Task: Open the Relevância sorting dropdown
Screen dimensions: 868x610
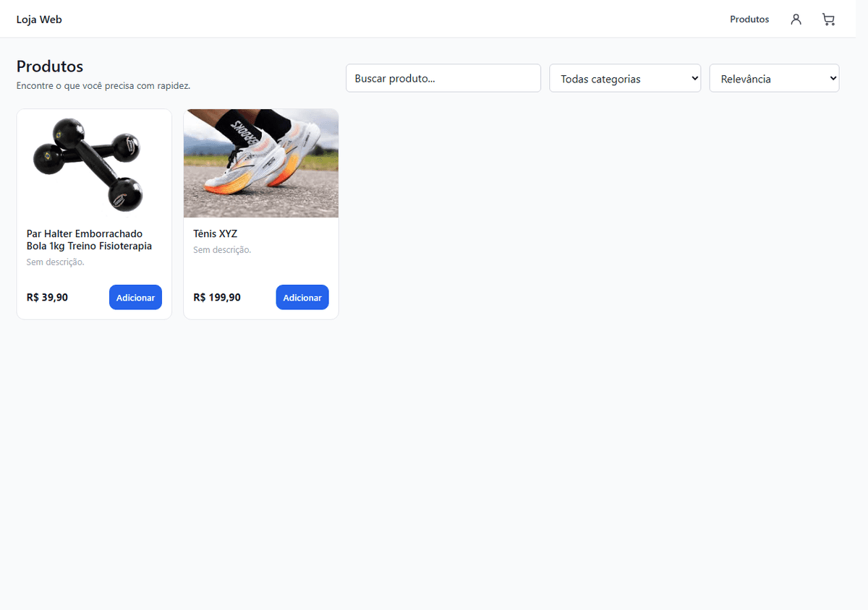Action: pos(774,78)
